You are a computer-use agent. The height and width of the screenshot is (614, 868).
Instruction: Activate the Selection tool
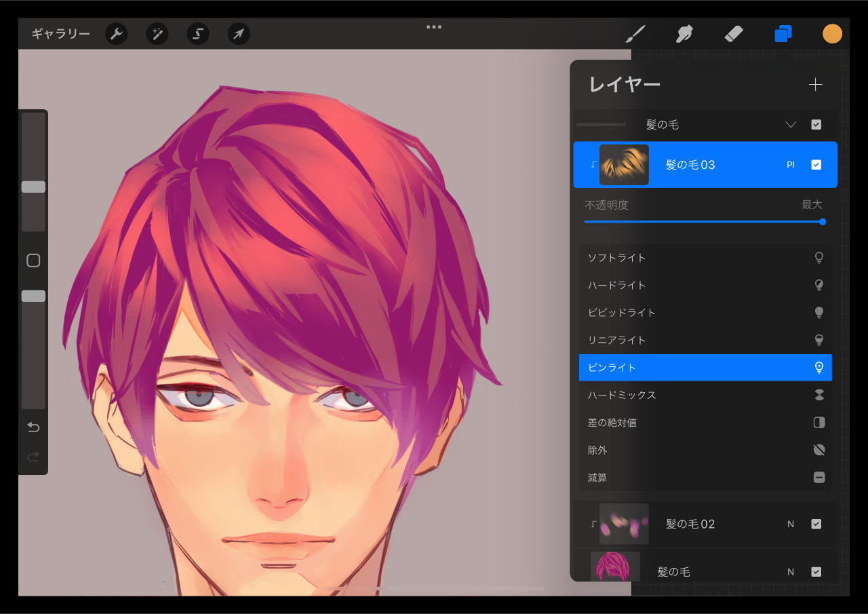coord(198,34)
